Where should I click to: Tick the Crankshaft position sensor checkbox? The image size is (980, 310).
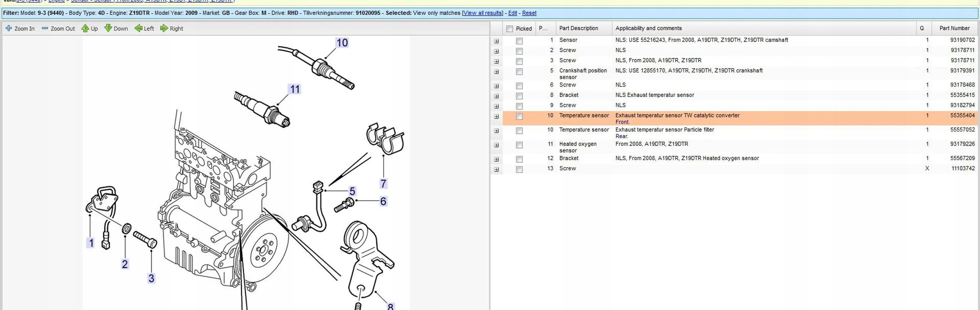(519, 72)
